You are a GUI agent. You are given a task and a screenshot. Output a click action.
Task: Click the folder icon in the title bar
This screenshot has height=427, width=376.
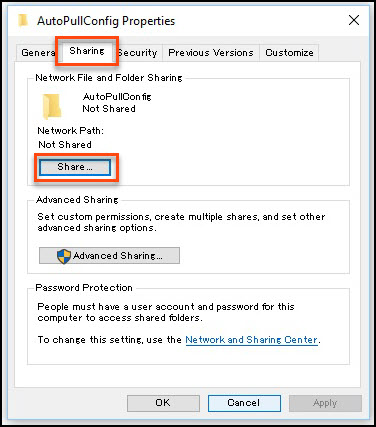pos(23,20)
